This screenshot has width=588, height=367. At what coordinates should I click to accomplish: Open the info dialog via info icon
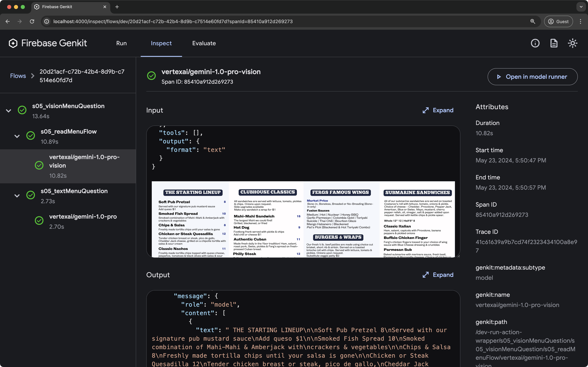(x=535, y=43)
